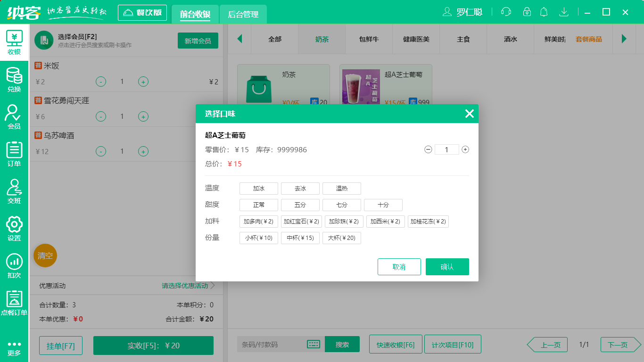644x362 pixels.
Task: Open the 兑换 exchange sidebar icon
Action: (x=14, y=79)
